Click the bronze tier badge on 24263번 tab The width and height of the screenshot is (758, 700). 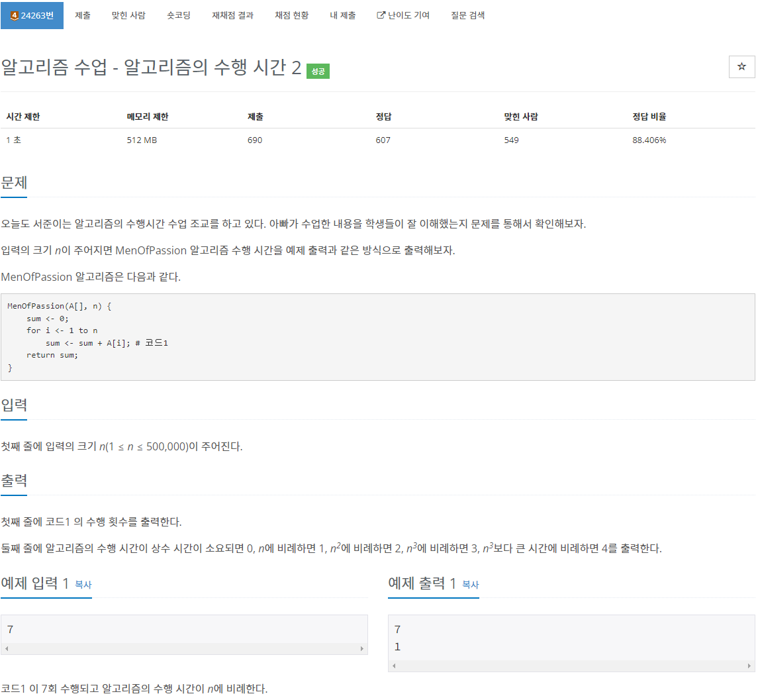coord(14,15)
